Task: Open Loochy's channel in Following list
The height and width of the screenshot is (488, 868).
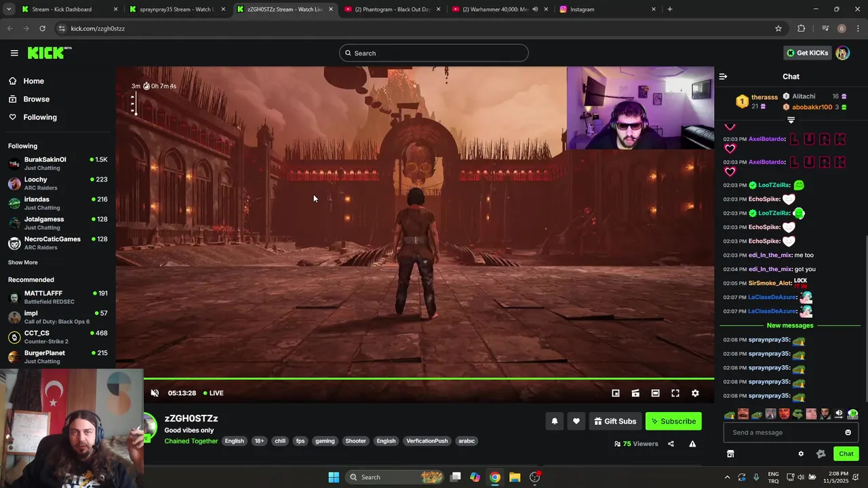Action: [x=58, y=184]
